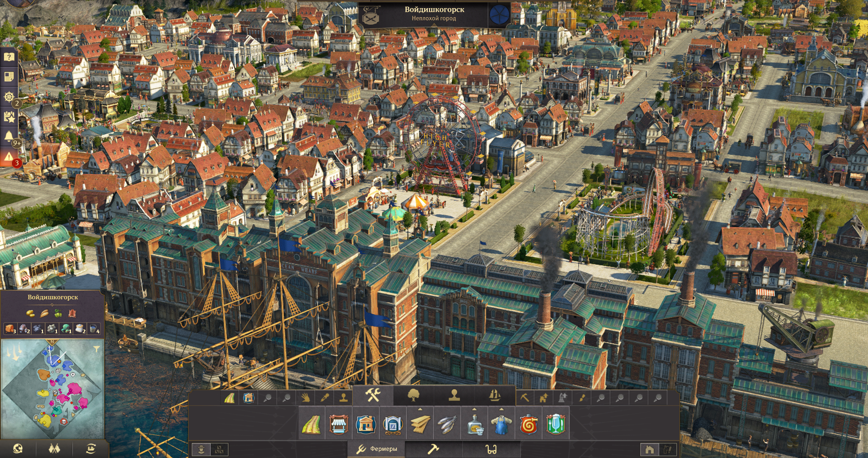Click the skull pirate marker on minimap

(64, 421)
